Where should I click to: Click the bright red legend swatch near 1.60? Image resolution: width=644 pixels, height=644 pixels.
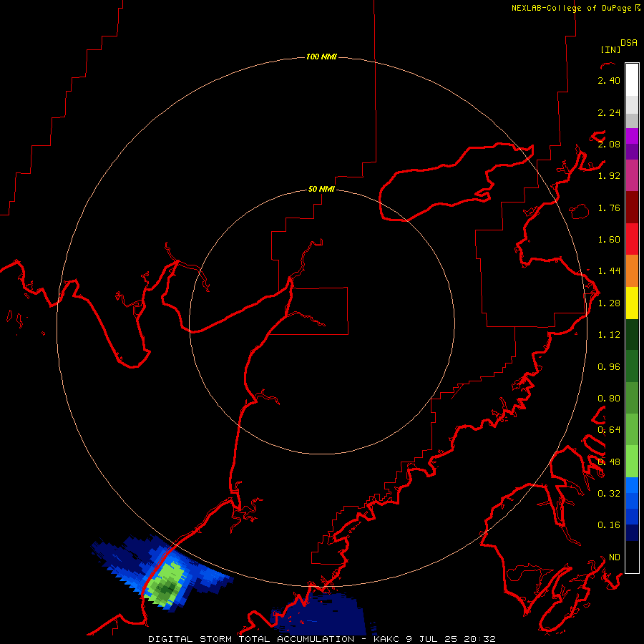[632, 239]
